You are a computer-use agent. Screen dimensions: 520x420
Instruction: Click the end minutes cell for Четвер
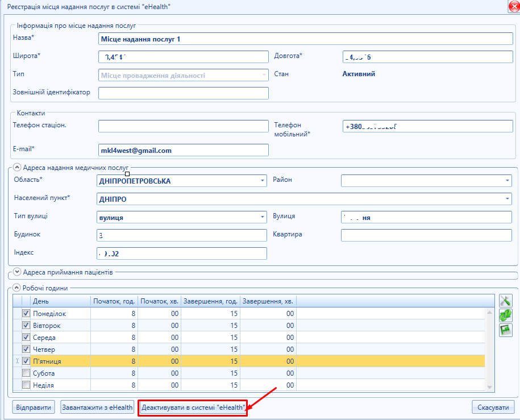coord(268,350)
